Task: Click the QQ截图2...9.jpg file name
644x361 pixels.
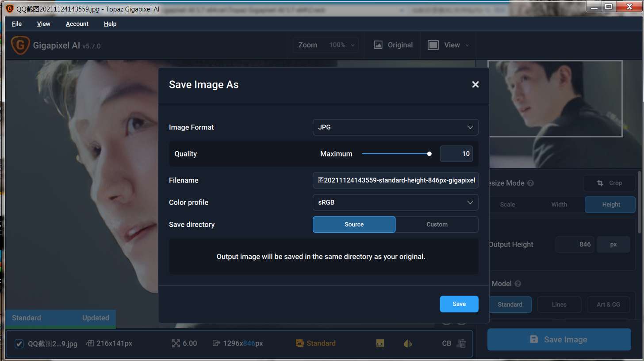Action: 53,343
